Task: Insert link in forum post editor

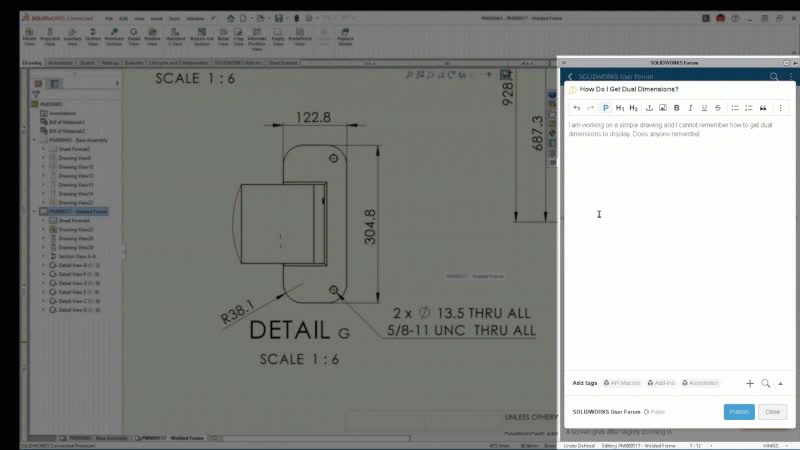Action: (x=649, y=108)
